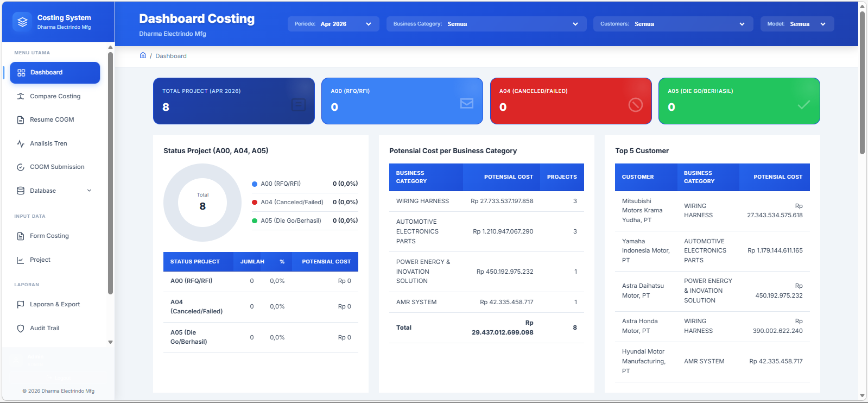Image resolution: width=868 pixels, height=403 pixels.
Task: Click the blue A00 (RFQ/RFI) legend dot
Action: pyautogui.click(x=255, y=184)
